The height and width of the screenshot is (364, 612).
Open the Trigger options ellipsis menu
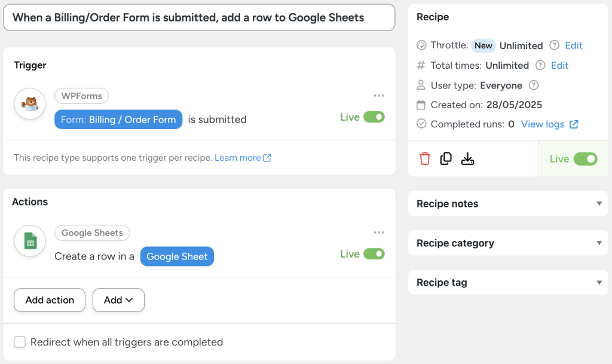click(x=379, y=96)
